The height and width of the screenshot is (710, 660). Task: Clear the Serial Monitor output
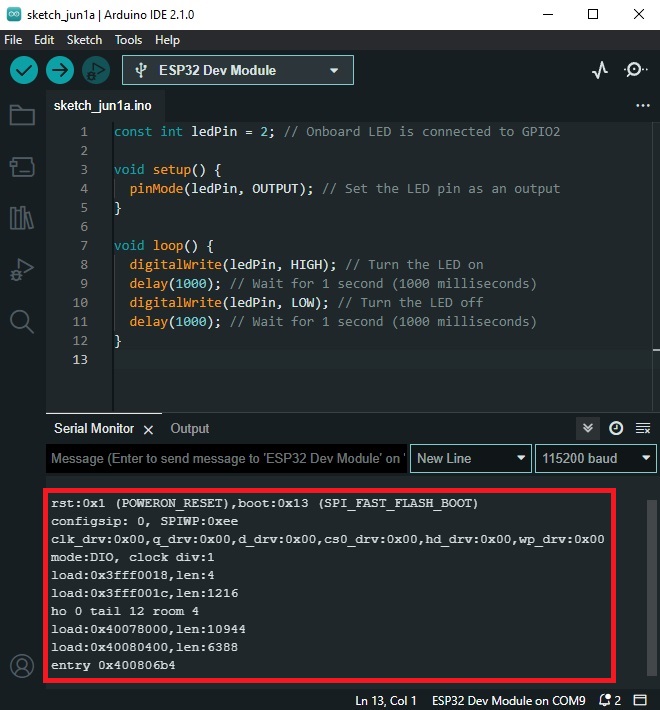pyautogui.click(x=643, y=428)
